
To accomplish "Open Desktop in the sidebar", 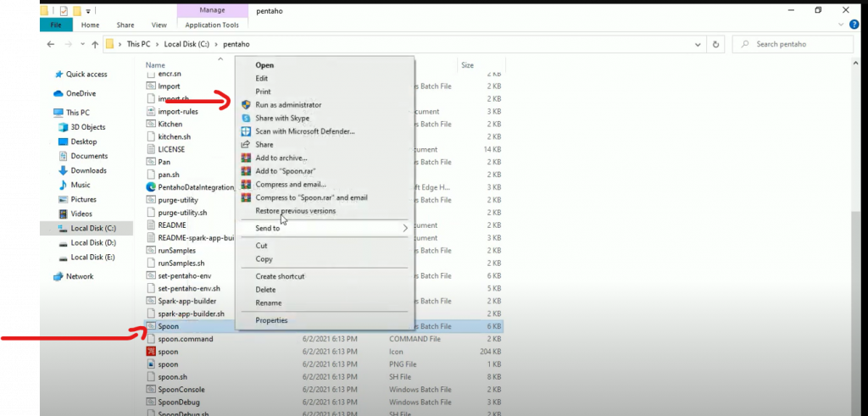I will [84, 141].
